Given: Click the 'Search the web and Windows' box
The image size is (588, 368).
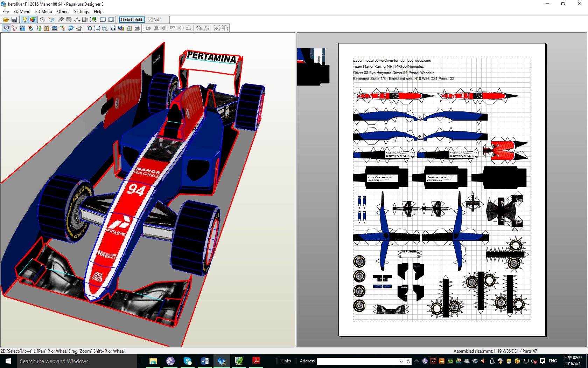Looking at the screenshot, I should (x=77, y=361).
